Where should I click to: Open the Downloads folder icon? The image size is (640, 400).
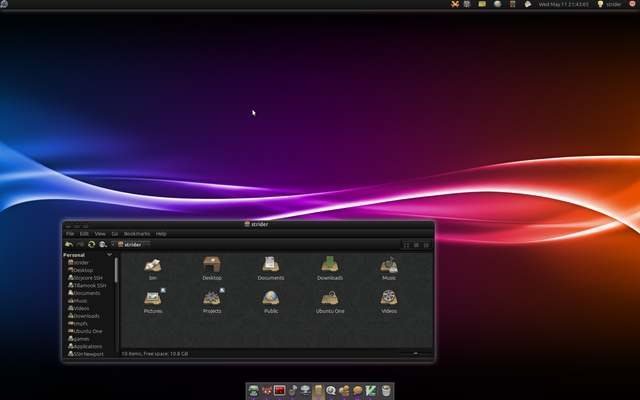[330, 265]
